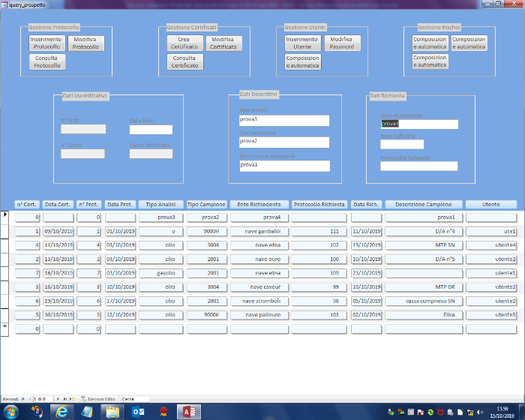The width and height of the screenshot is (525, 420).
Task: Click the Inserimento Protocollo button
Action: [46, 43]
